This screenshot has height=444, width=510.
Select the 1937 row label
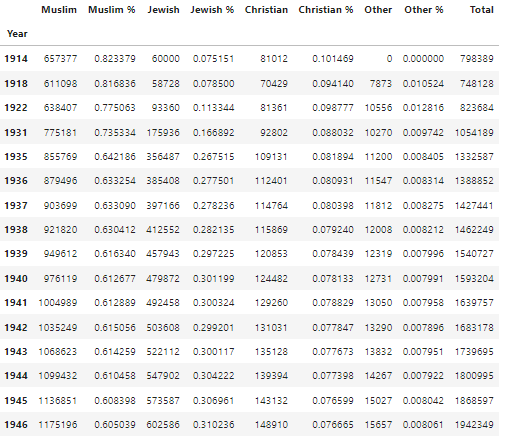[16, 206]
